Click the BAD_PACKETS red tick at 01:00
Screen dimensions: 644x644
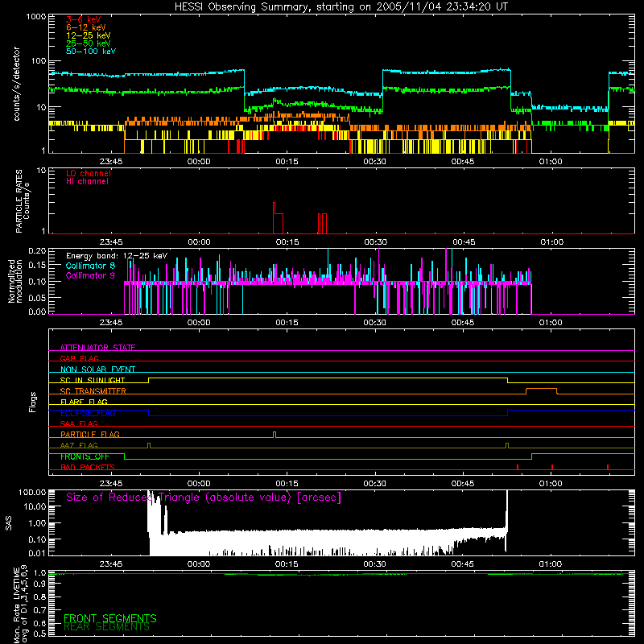pos(552,467)
